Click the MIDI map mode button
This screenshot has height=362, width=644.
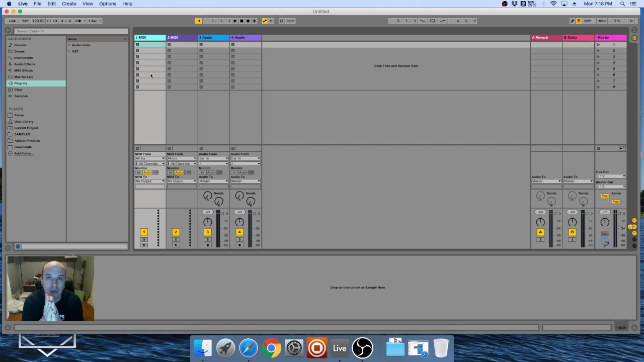coord(602,21)
